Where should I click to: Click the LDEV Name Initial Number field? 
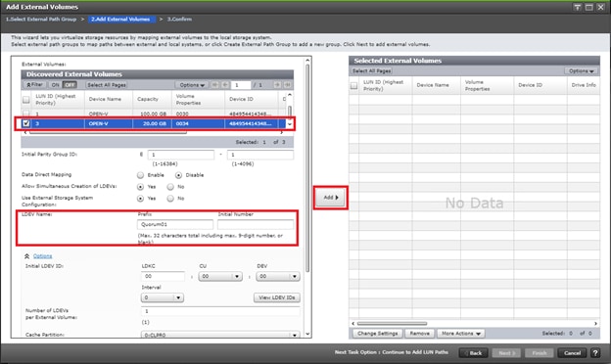(256, 225)
